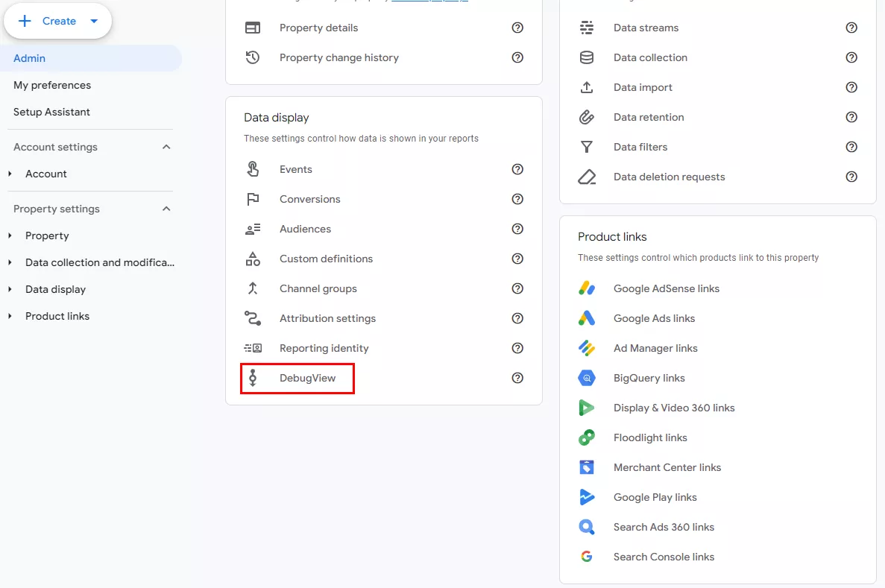Click the Data import upload icon
Image resolution: width=885 pixels, height=588 pixels.
(587, 87)
